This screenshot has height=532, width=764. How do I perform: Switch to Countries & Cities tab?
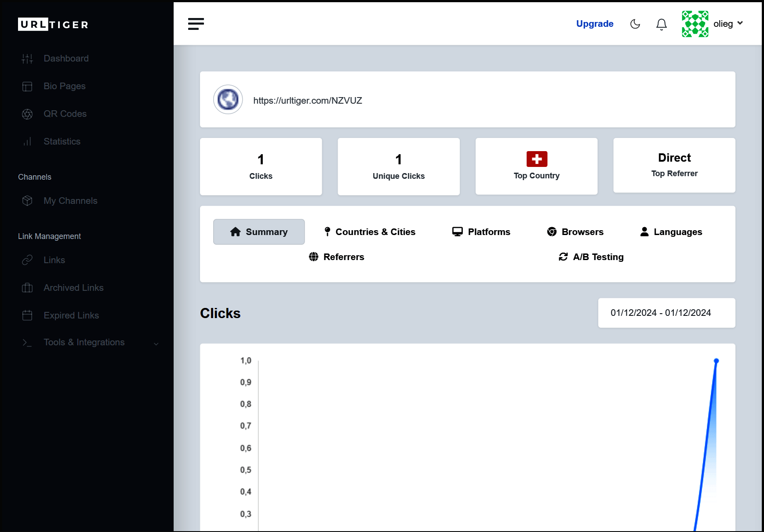(369, 232)
